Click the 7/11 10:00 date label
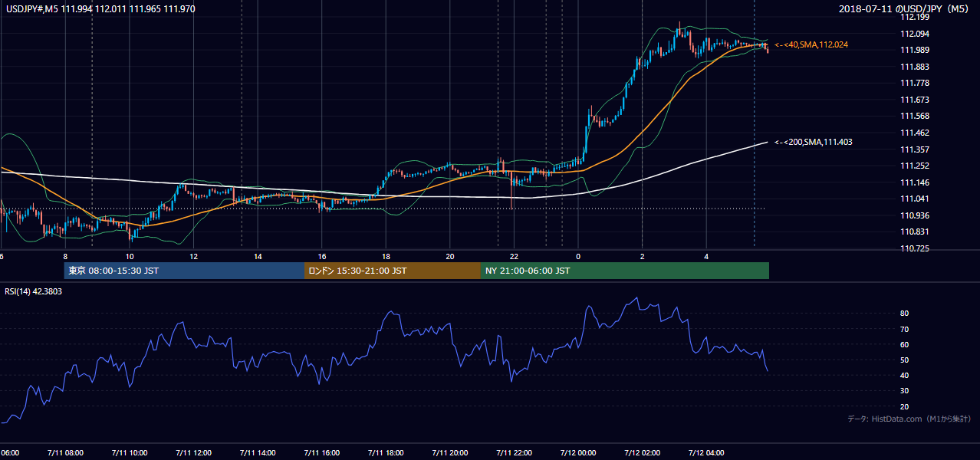This screenshot has height=460, width=980. coord(129,453)
